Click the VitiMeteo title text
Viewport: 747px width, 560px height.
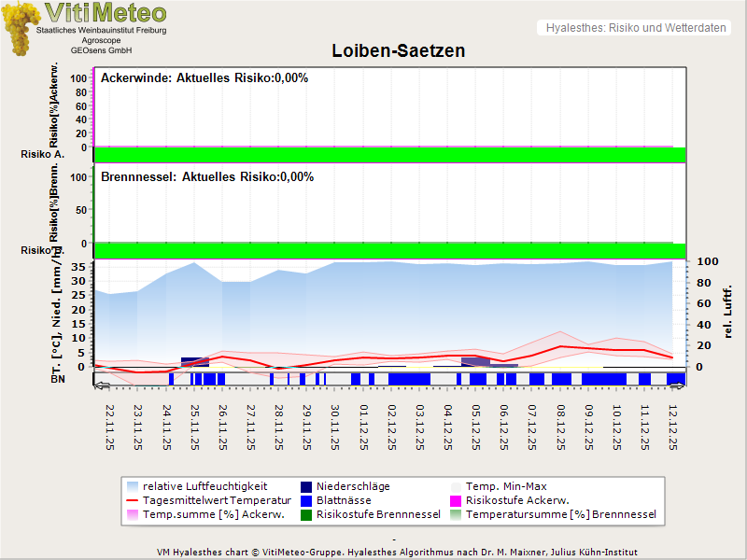point(105,13)
